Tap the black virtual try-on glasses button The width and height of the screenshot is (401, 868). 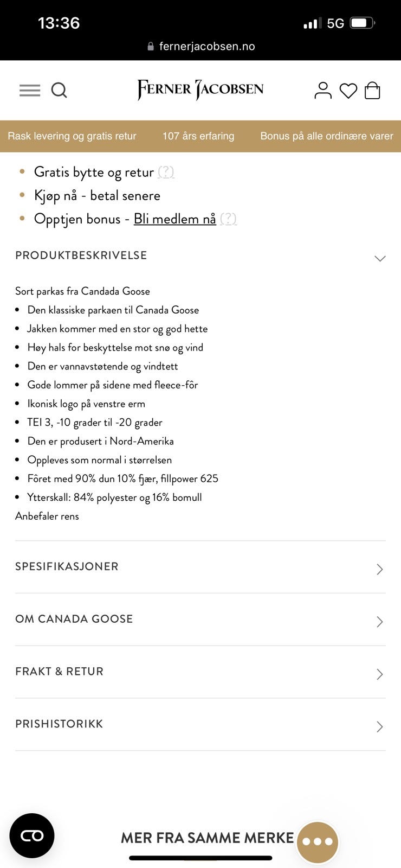(x=32, y=835)
